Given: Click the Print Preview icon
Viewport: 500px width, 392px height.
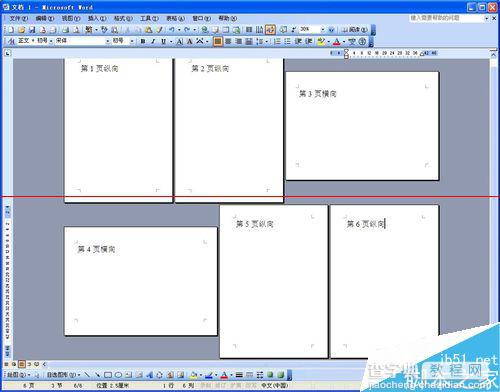Looking at the screenshot, I should coord(76,30).
